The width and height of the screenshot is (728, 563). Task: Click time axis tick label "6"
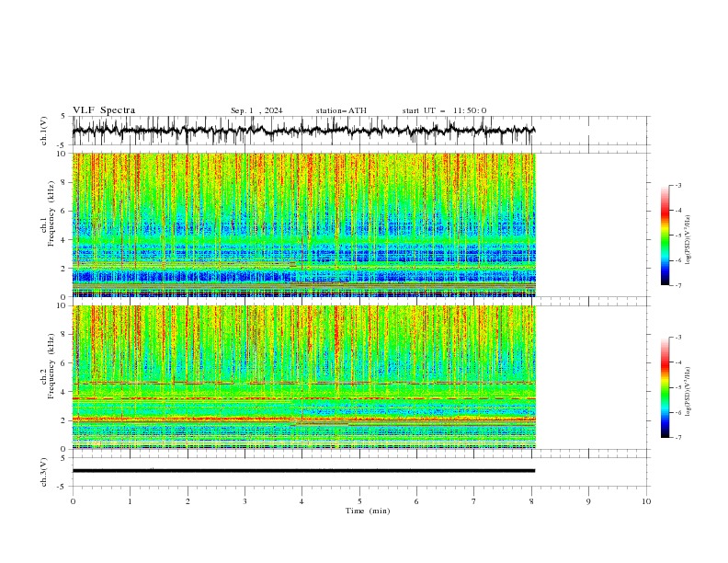click(416, 501)
